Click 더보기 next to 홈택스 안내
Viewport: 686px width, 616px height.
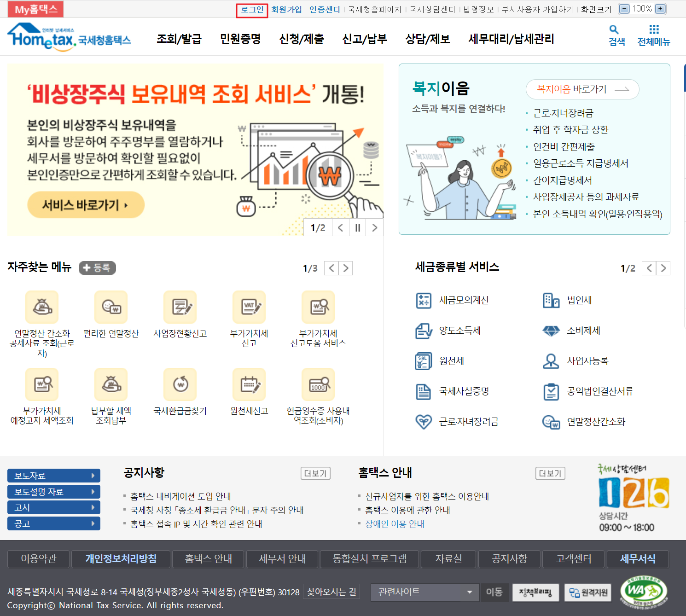550,473
